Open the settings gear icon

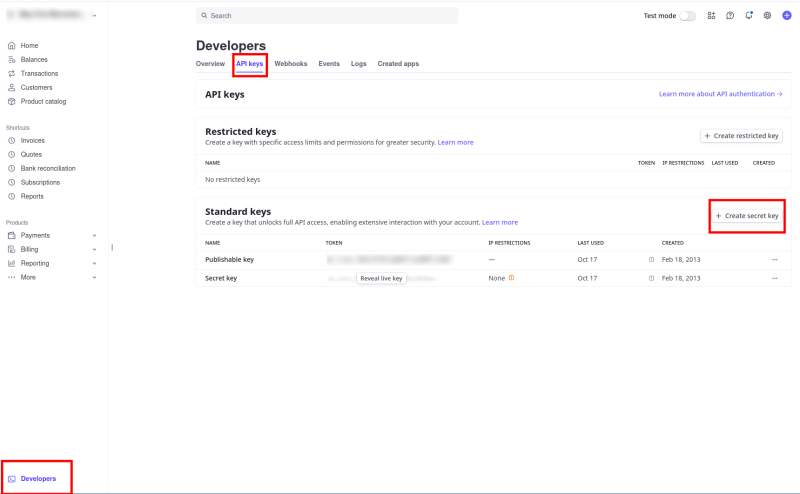pyautogui.click(x=767, y=16)
